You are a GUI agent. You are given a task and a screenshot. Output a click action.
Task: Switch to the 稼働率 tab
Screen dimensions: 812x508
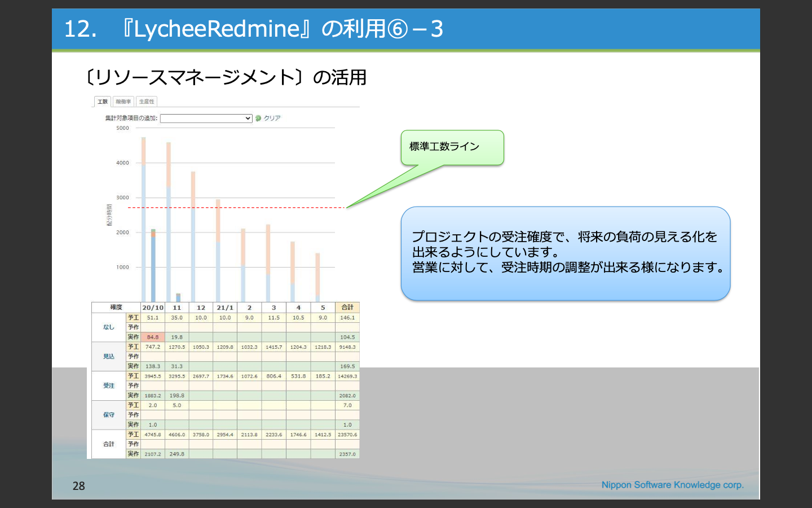pyautogui.click(x=123, y=102)
